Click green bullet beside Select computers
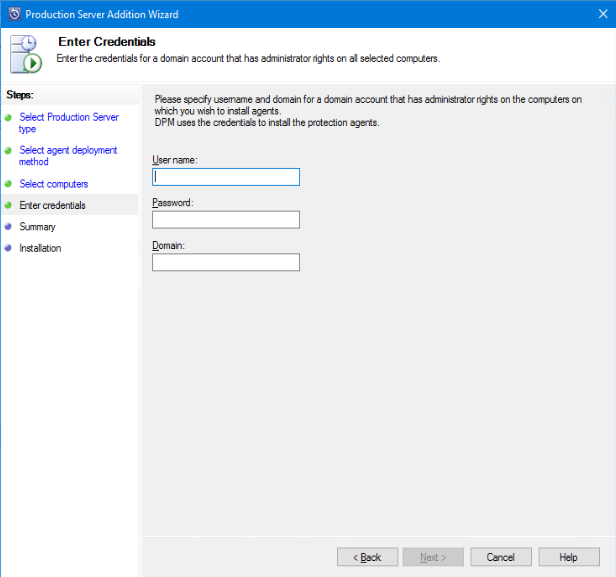 8,184
